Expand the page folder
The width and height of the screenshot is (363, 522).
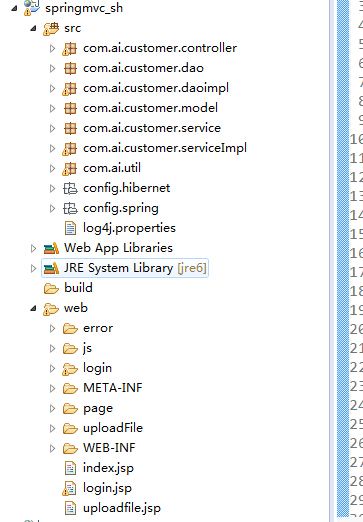[x=52, y=409]
